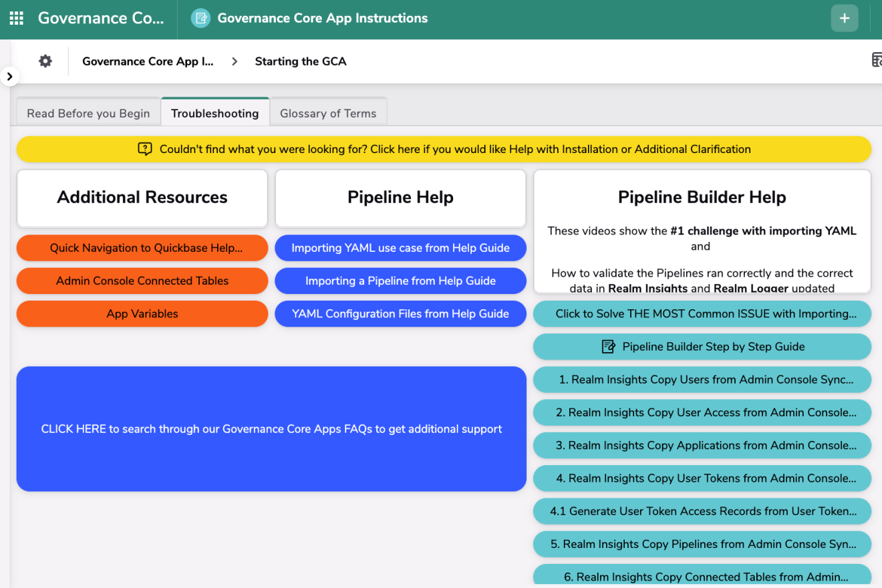Open Quick Navigation to Quickbase Help
Screen dimensions: 882x588
click(x=142, y=248)
